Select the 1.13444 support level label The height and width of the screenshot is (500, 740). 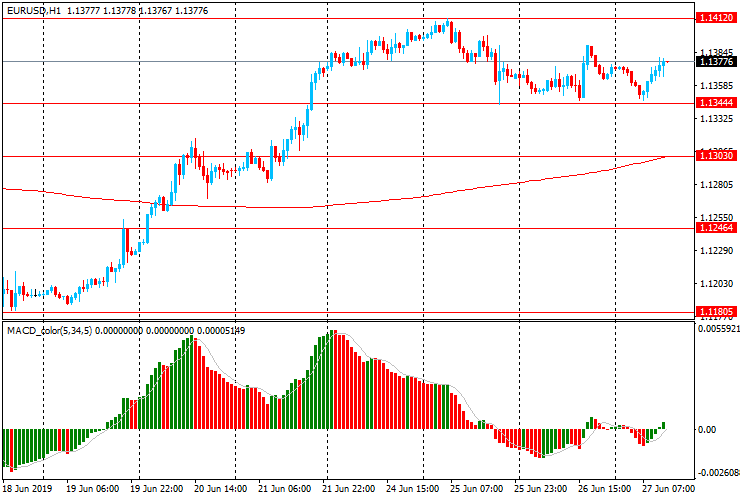click(x=716, y=103)
